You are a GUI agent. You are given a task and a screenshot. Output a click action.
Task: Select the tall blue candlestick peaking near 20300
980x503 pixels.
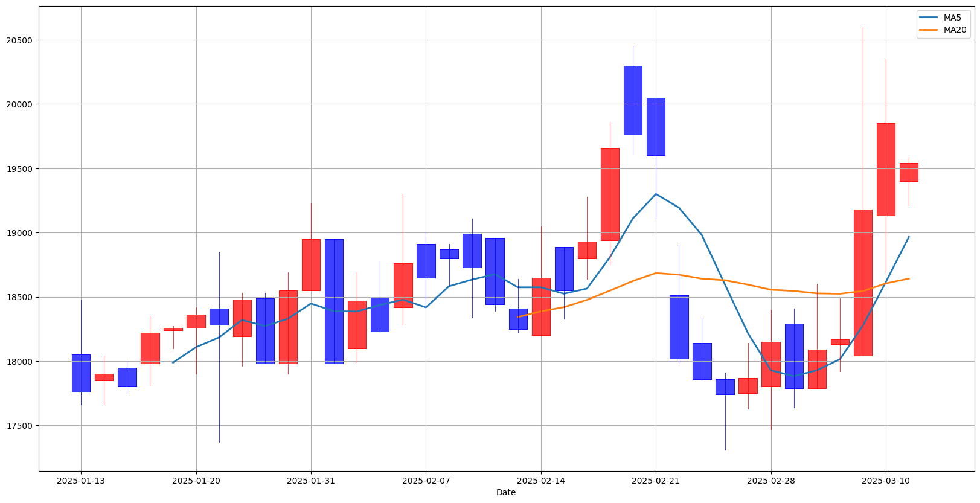coord(633,100)
